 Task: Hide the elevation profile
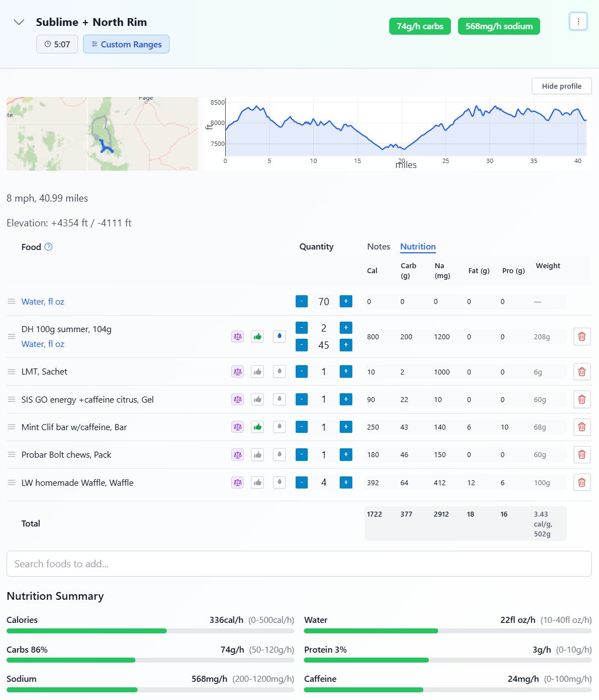561,86
